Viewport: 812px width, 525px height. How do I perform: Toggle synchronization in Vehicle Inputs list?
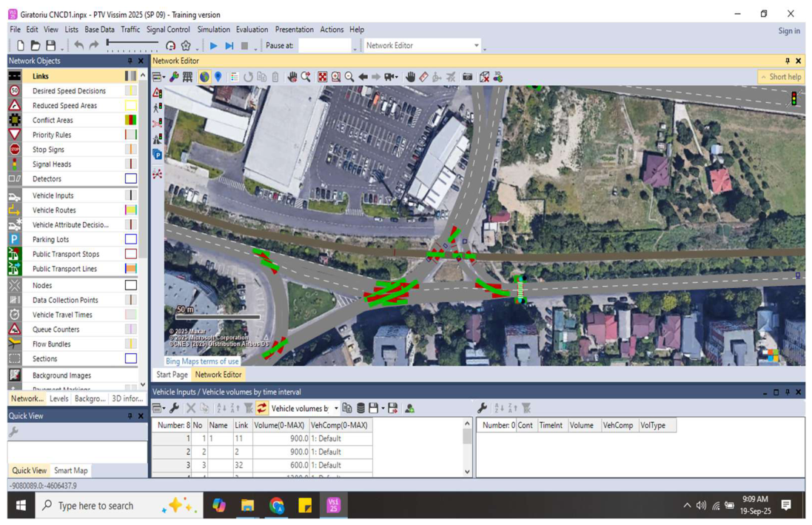261,409
